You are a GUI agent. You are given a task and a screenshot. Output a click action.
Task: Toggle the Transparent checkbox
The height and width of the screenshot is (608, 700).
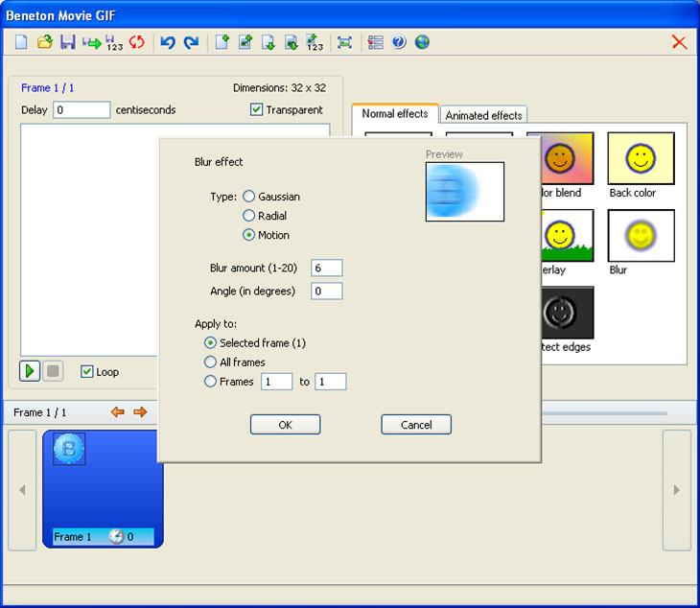256,109
